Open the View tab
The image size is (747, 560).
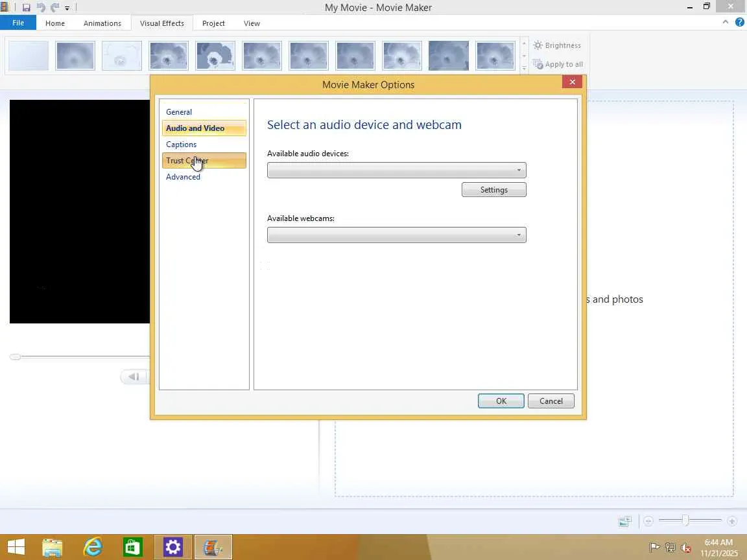tap(252, 23)
